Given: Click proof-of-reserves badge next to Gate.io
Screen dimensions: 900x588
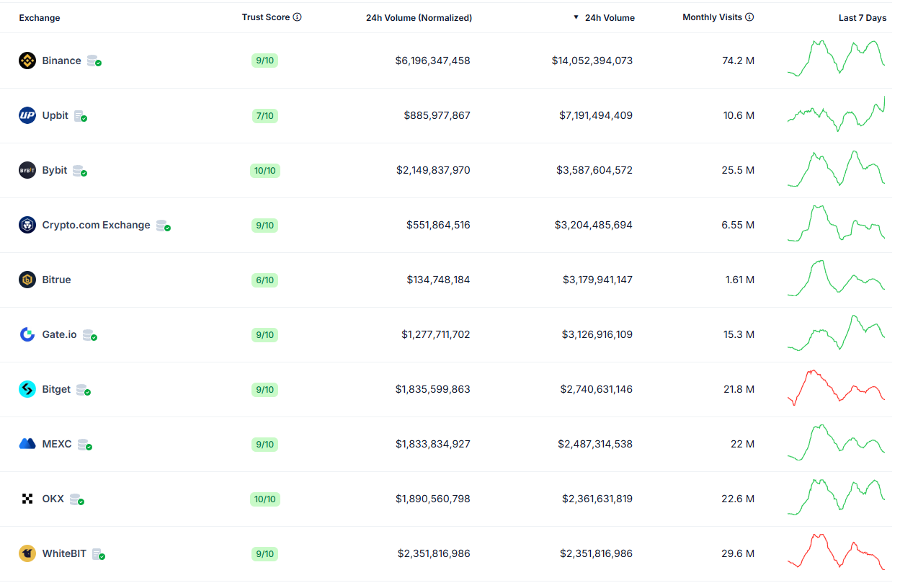Looking at the screenshot, I should click(x=90, y=335).
